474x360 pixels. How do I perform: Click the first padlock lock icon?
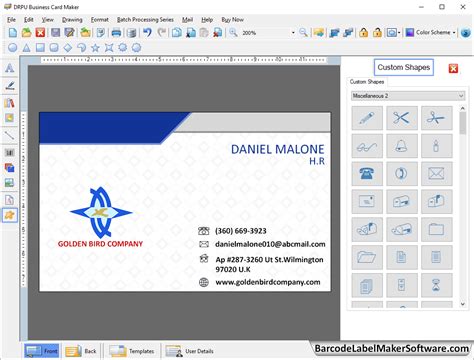point(364,33)
